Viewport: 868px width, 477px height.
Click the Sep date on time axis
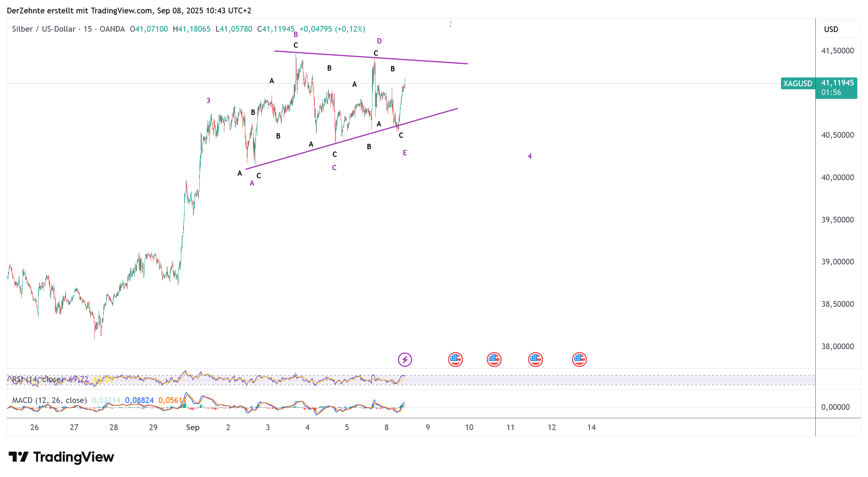tap(193, 427)
